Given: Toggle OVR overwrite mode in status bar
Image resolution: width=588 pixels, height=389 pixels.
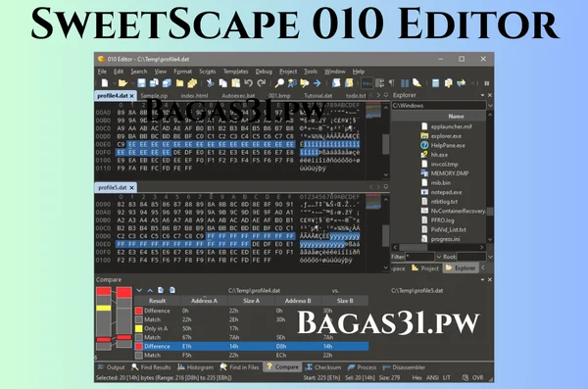Looking at the screenshot, I should [478, 378].
